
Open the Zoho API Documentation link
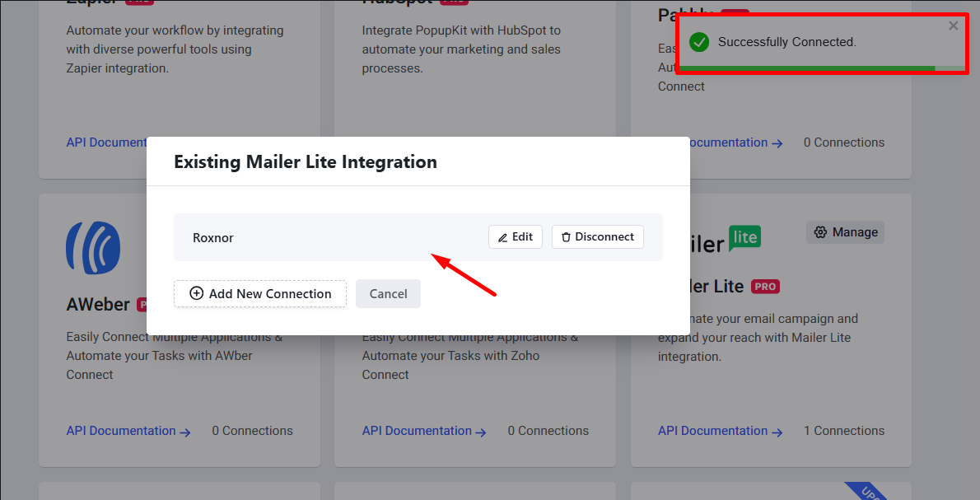[418, 430]
